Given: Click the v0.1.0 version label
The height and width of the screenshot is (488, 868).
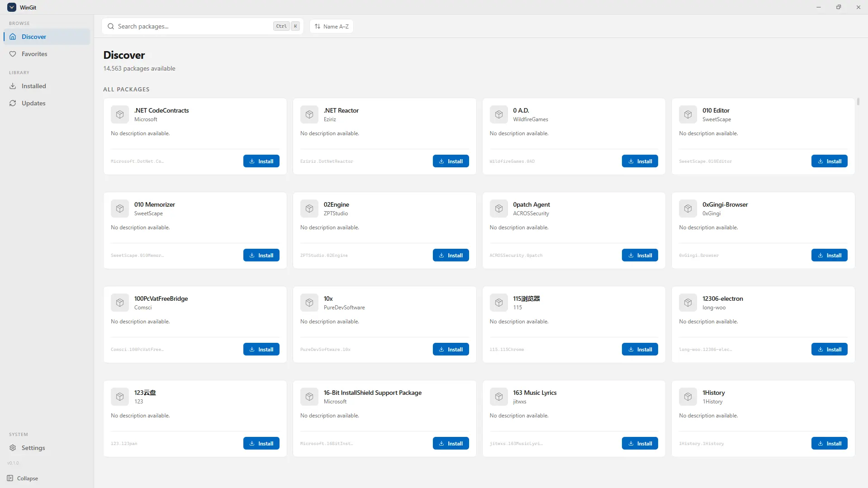Looking at the screenshot, I should tap(13, 463).
